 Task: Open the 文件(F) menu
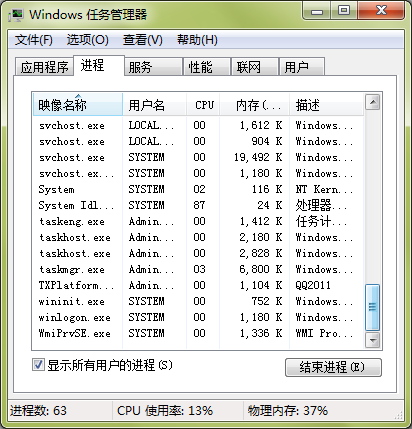tap(33, 40)
